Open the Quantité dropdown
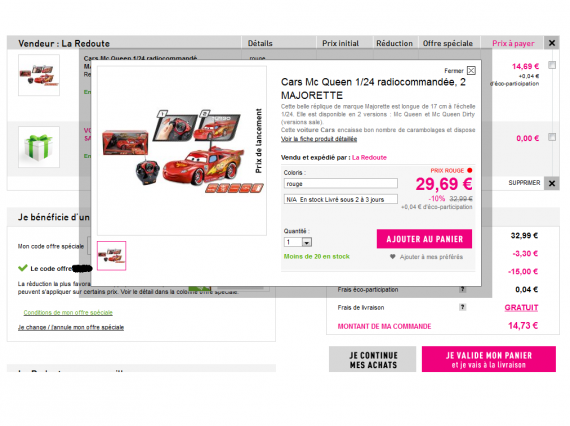Screen dimensions: 570x426 [x=298, y=242]
